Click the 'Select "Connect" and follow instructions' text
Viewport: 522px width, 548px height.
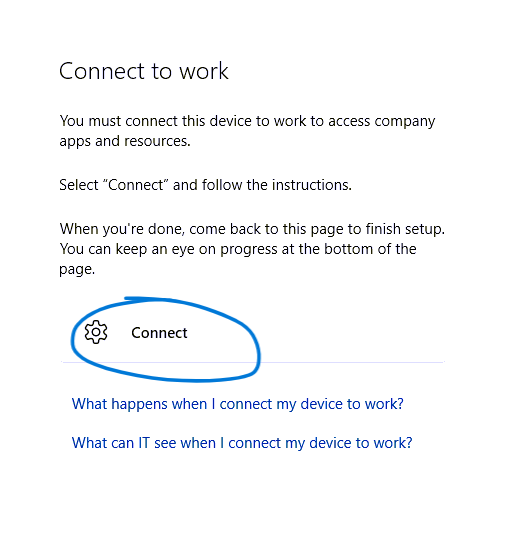[x=205, y=185]
